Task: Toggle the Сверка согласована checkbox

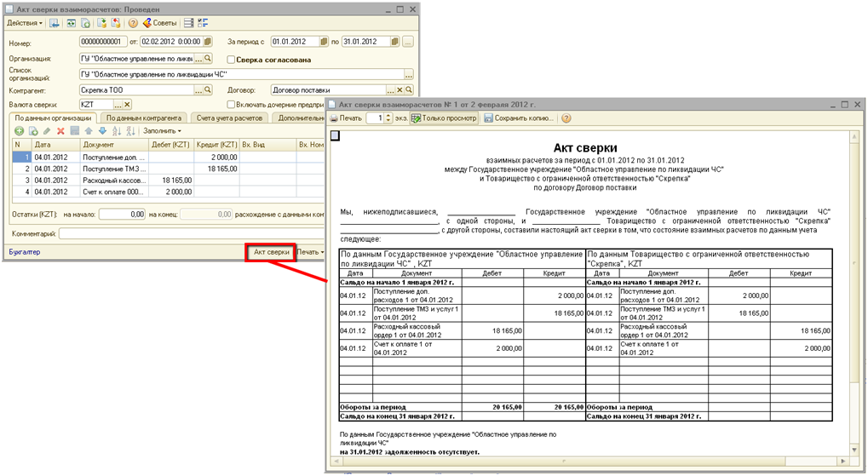Action: pos(231,60)
